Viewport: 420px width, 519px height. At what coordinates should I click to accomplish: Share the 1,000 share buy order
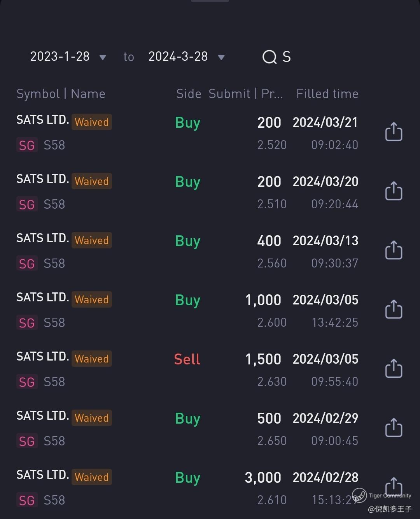[x=394, y=309]
